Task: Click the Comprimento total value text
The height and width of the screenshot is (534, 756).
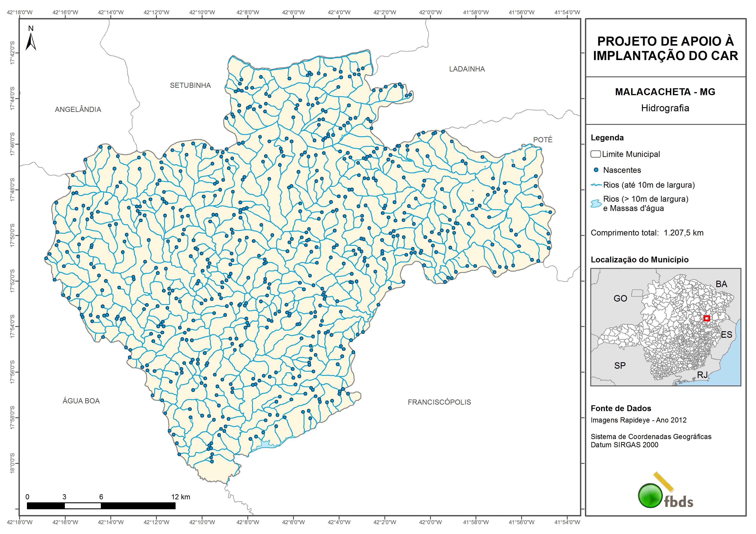Action: [x=684, y=233]
